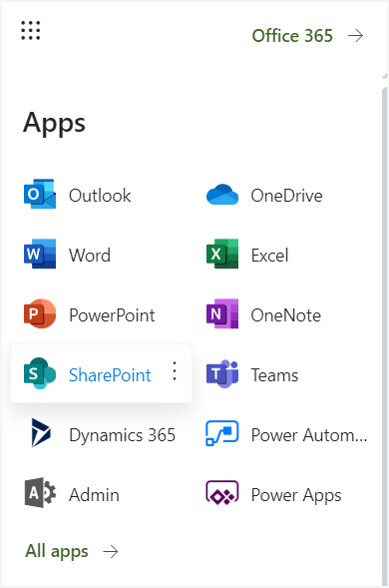Open the OneDrive cloud icon
Viewport: 389px width, 588px height.
pyautogui.click(x=222, y=195)
